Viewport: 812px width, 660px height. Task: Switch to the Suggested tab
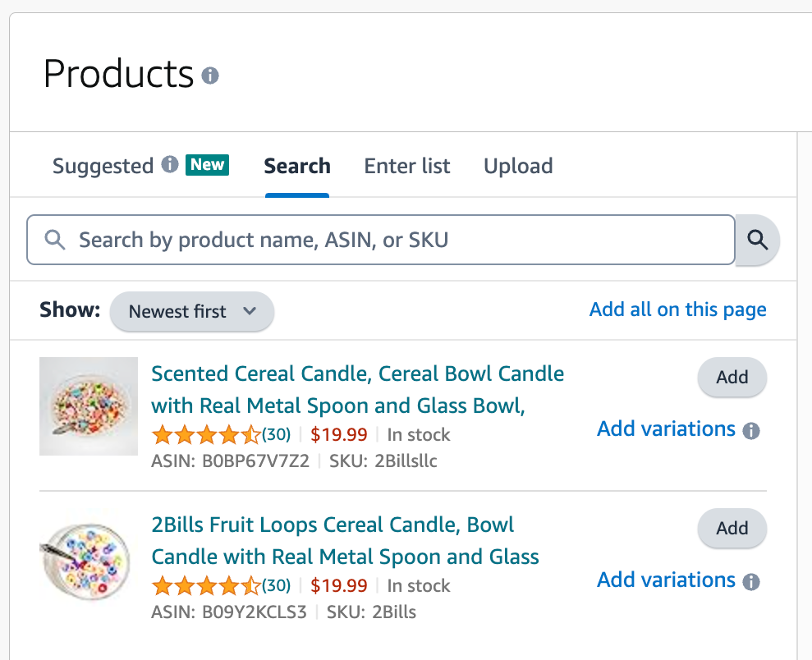click(103, 166)
